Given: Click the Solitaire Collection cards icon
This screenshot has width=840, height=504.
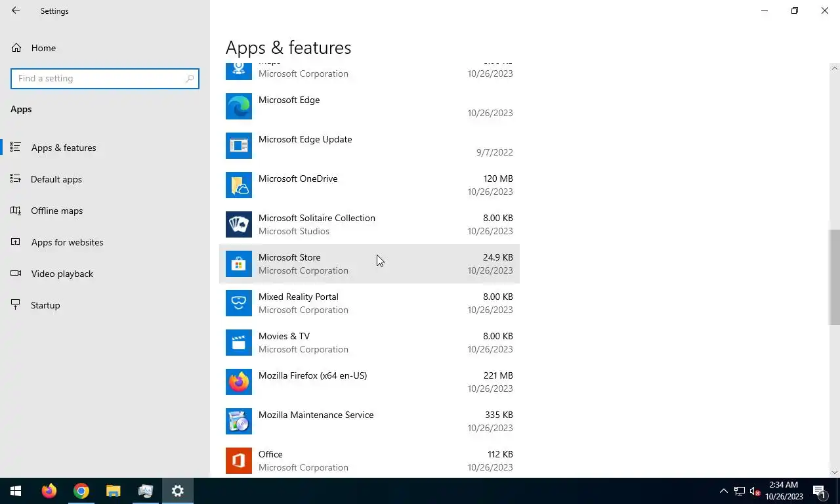Looking at the screenshot, I should click(x=239, y=224).
